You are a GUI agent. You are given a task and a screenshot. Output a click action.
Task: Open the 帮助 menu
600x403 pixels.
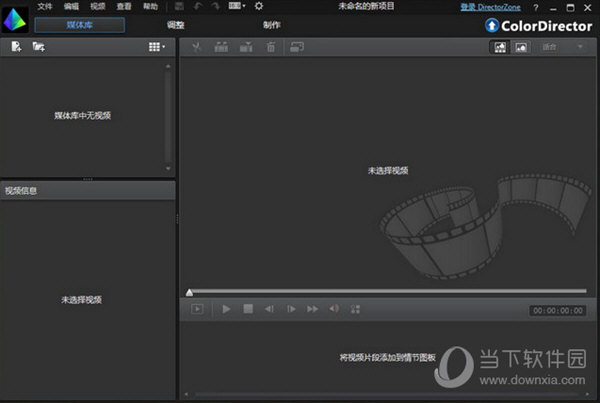click(x=150, y=6)
